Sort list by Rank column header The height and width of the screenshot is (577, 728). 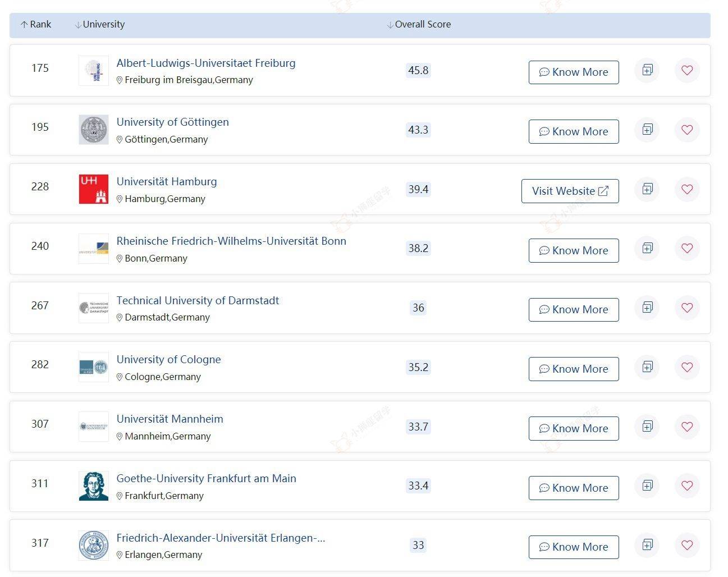(x=36, y=25)
